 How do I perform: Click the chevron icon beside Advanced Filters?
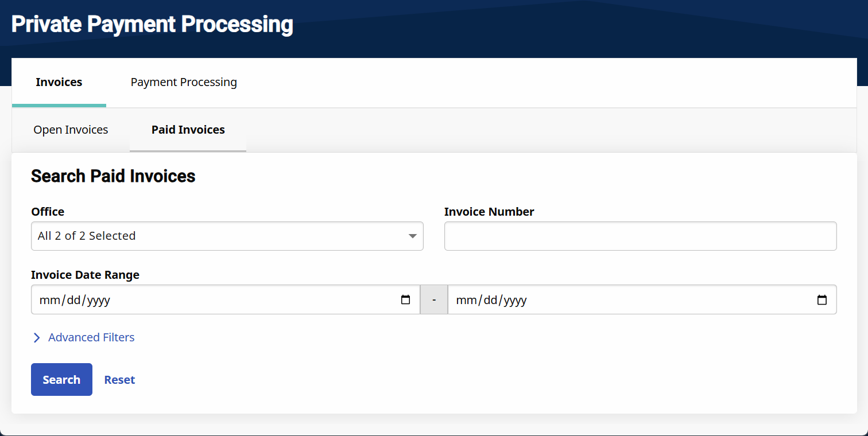(x=37, y=338)
